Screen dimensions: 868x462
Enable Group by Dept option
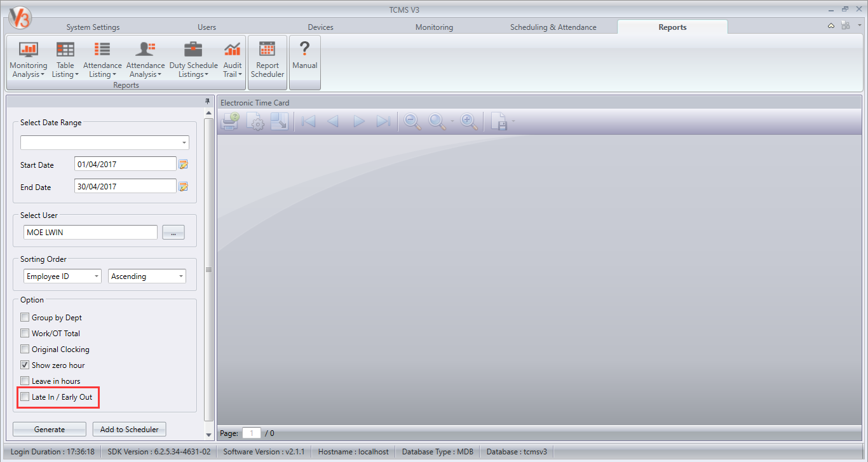[25, 317]
